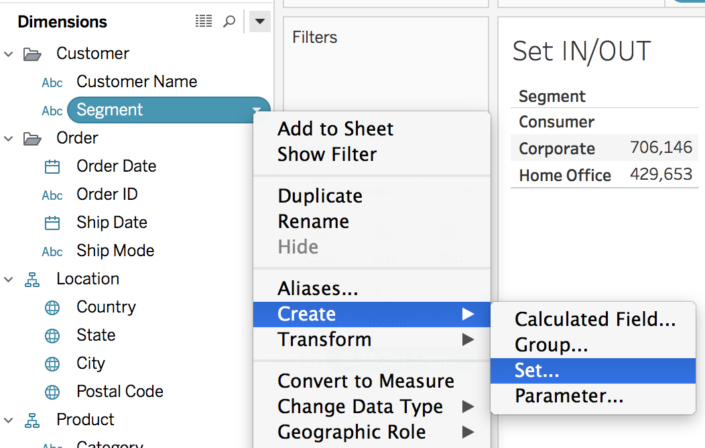Click the search magnifier icon in Dimensions
The height and width of the screenshot is (448, 705).
coord(229,21)
